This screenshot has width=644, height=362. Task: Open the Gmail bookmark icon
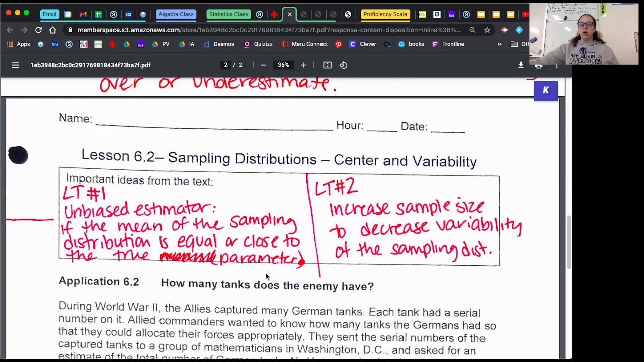84,44
